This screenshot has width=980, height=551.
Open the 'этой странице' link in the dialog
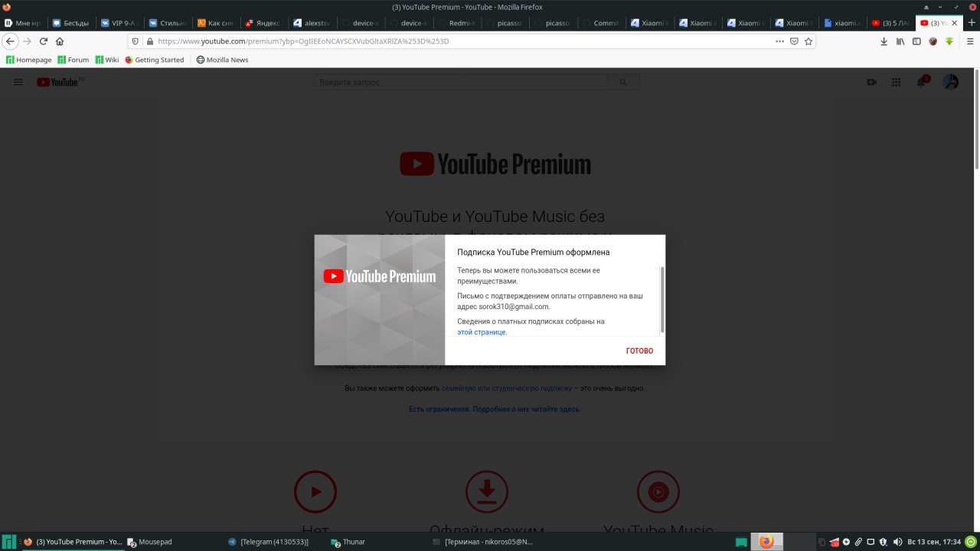tap(482, 332)
